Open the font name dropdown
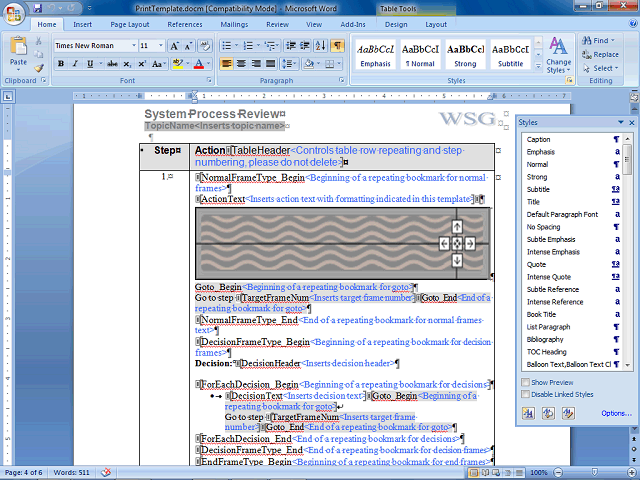Viewport: 640px width, 480px height. point(133,46)
